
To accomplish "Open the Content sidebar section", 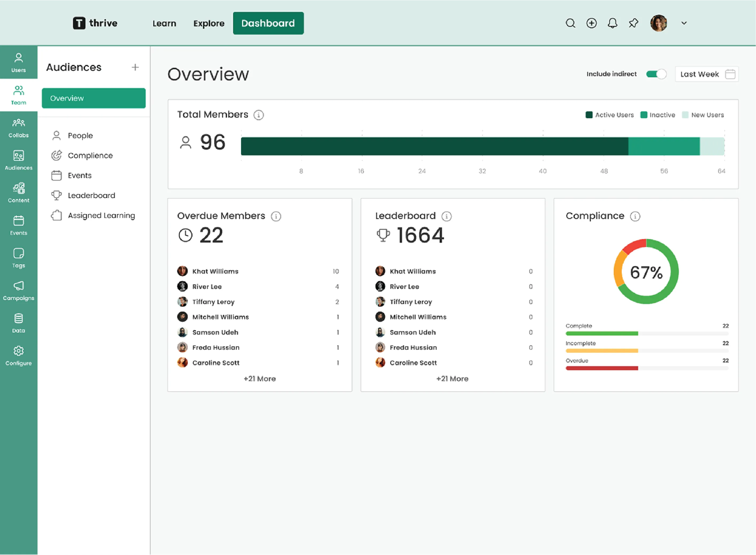I will click(x=18, y=193).
